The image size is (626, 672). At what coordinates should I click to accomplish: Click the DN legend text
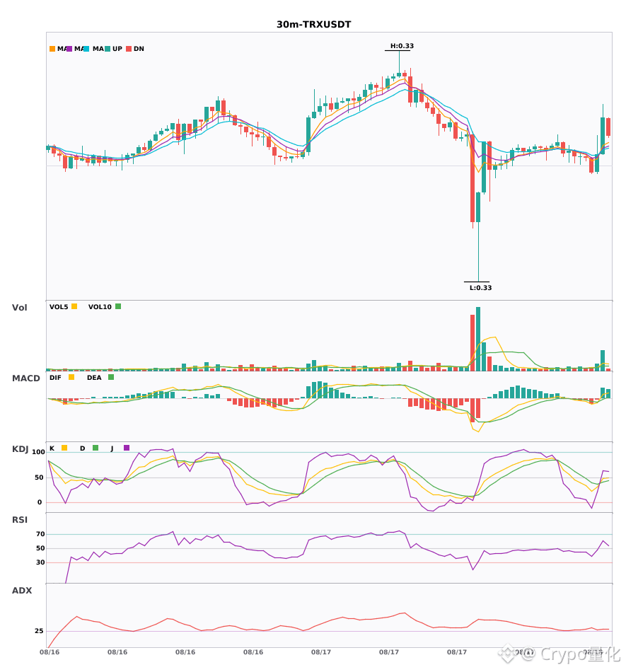coord(139,49)
